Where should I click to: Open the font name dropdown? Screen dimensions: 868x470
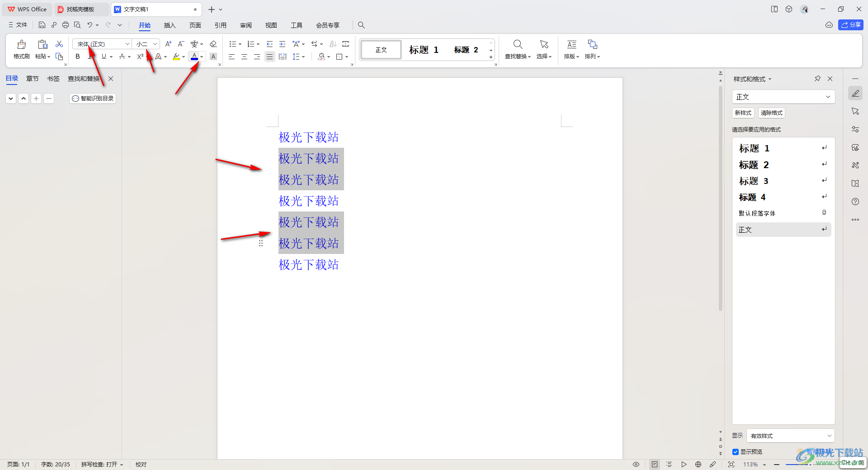(x=127, y=44)
